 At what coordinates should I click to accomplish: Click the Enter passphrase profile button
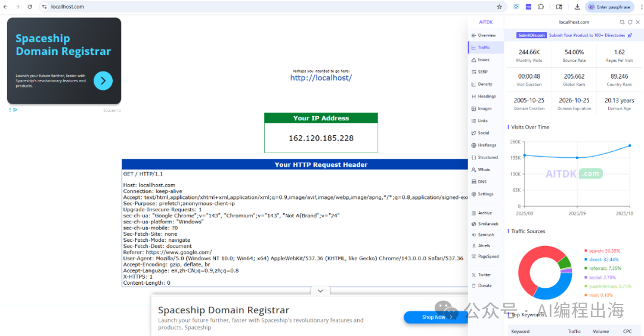pyautogui.click(x=609, y=7)
